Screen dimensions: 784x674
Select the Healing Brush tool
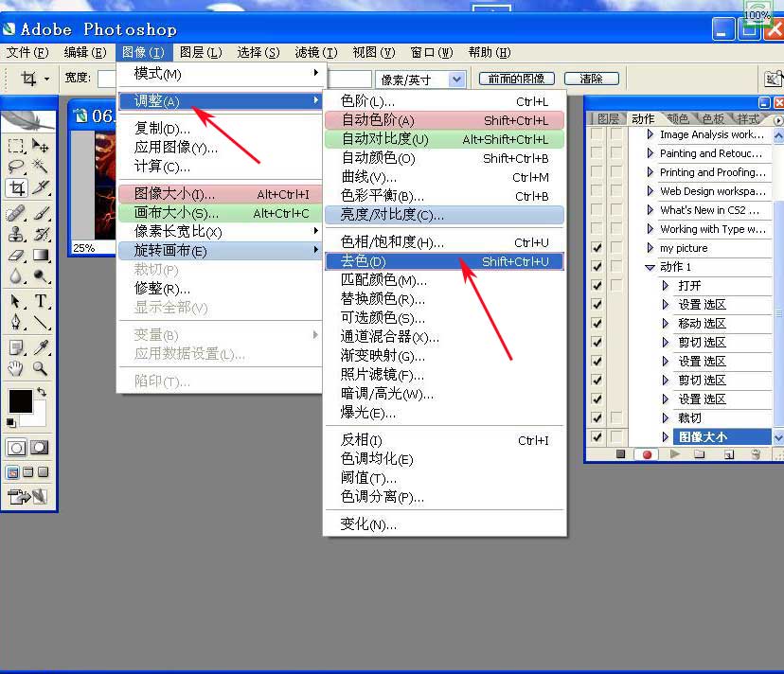point(16,213)
